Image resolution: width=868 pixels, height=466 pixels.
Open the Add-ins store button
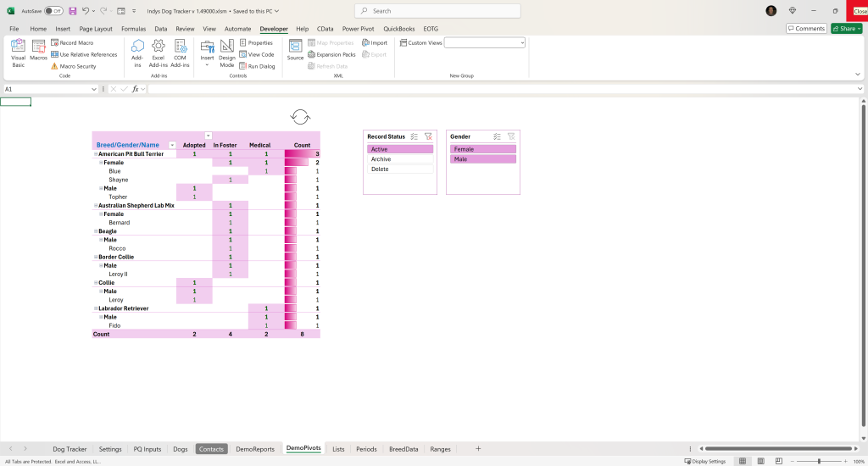(137, 53)
